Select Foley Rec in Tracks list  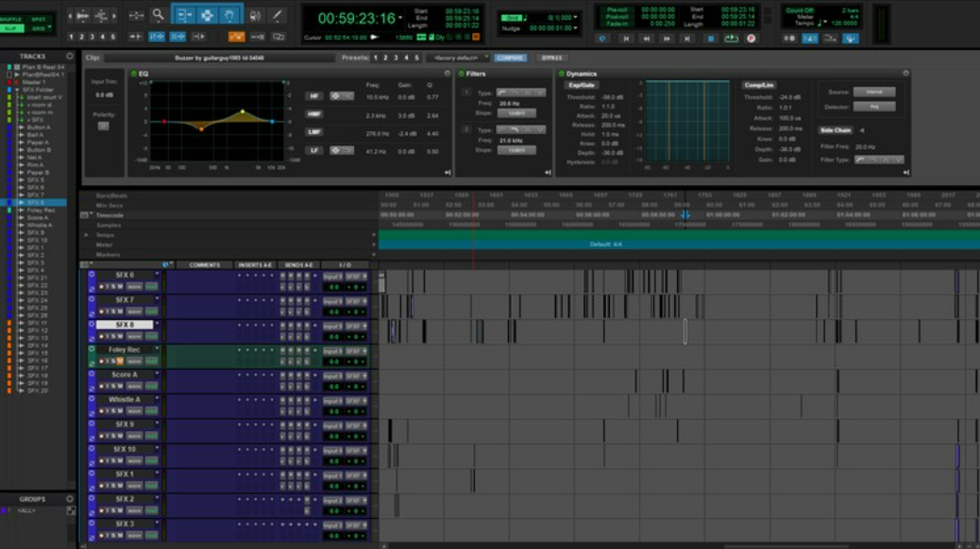pos(41,210)
